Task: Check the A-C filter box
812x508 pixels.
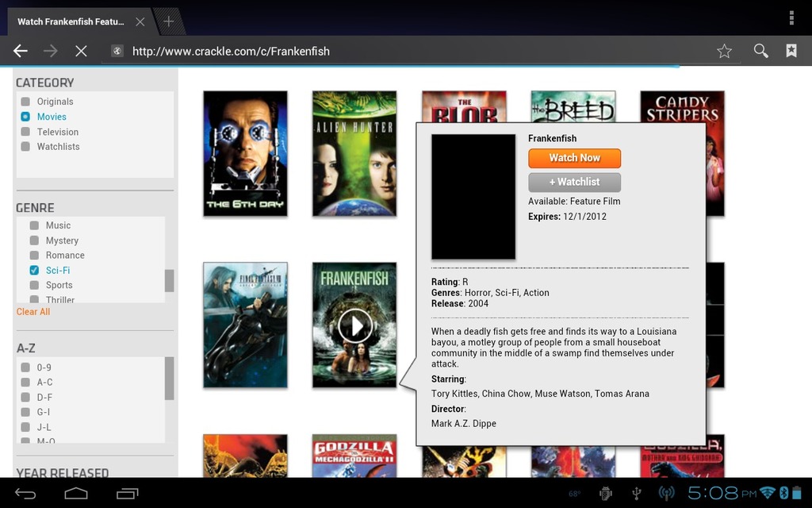Action: (25, 382)
